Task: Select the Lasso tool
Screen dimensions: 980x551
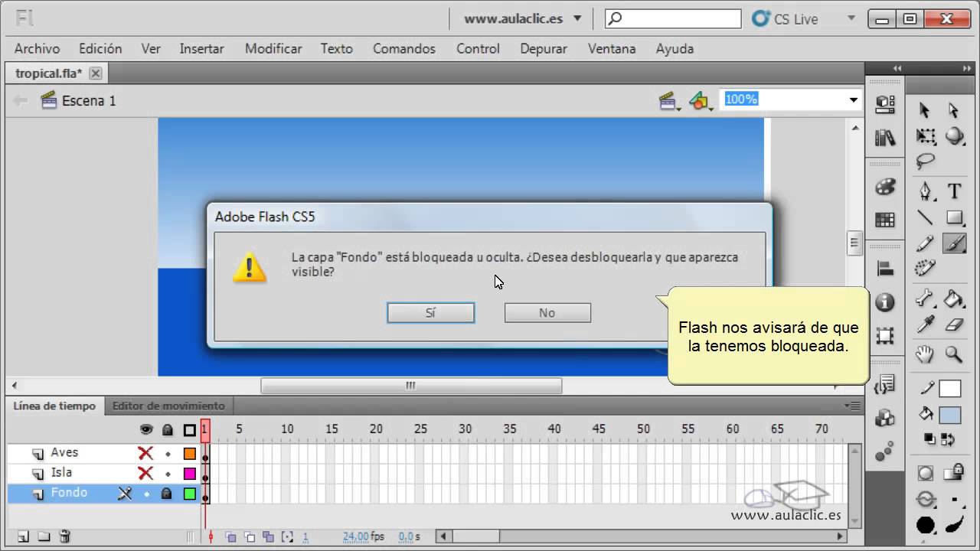Action: click(x=926, y=161)
